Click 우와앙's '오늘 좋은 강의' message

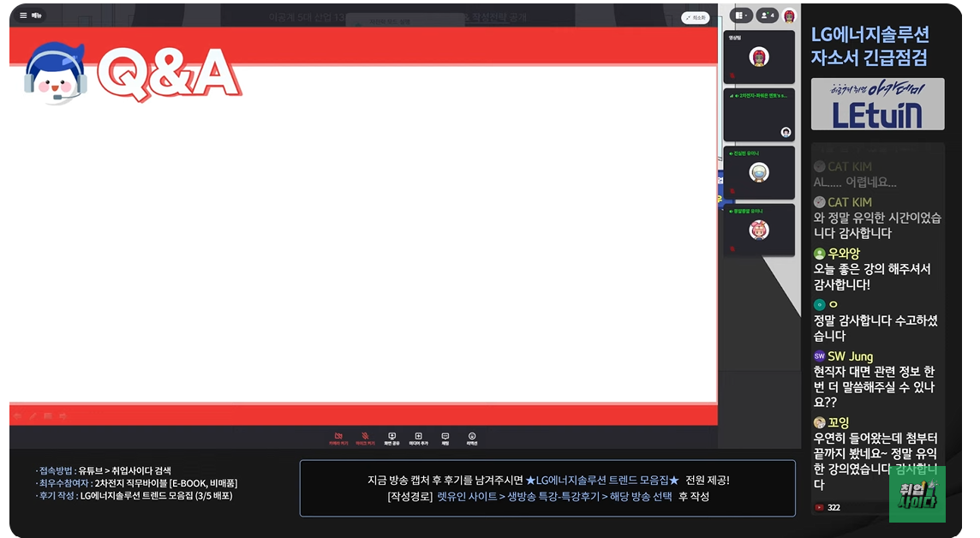[872, 277]
